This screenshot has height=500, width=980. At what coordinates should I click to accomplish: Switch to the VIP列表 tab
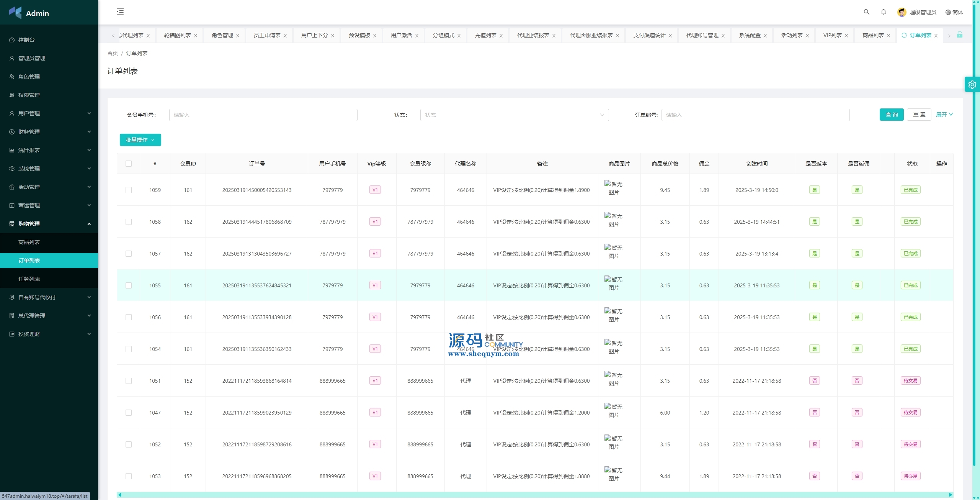(x=832, y=35)
